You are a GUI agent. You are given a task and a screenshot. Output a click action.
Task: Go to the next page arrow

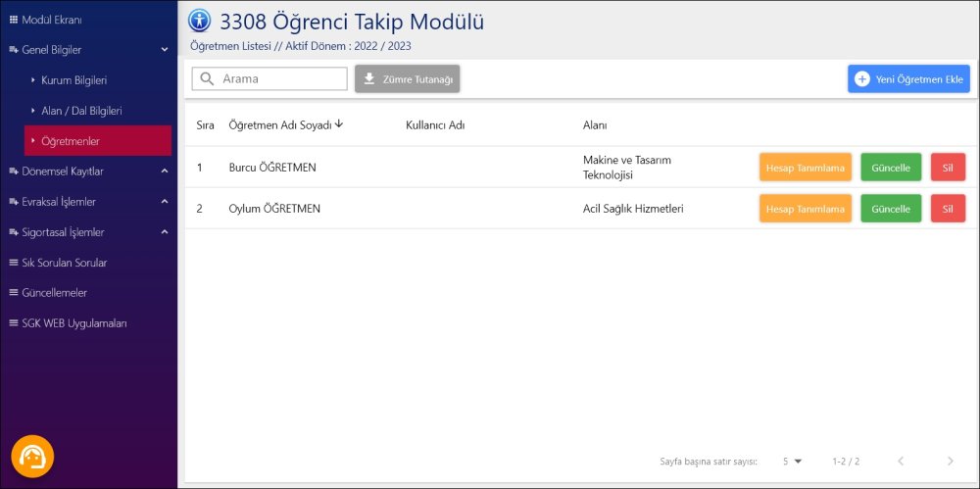[950, 461]
